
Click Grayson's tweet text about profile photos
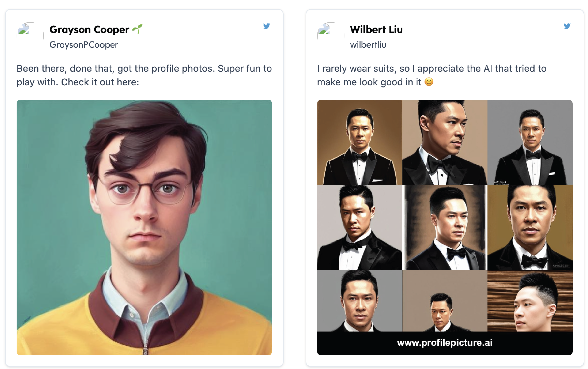click(x=144, y=75)
